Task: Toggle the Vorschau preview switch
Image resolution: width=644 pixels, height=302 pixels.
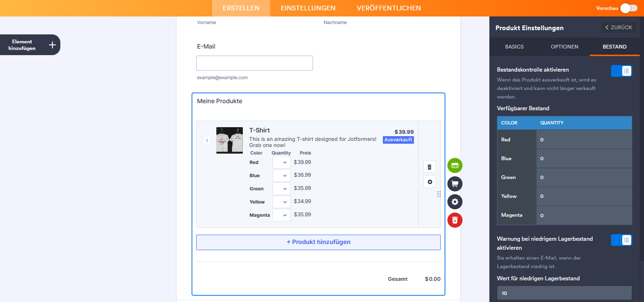Action: (x=628, y=8)
